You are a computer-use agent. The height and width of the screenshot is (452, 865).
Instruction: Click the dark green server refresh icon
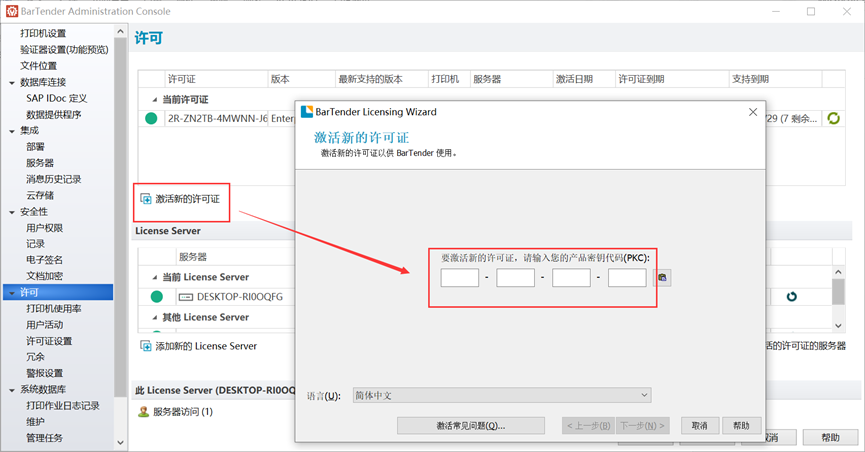click(x=791, y=296)
